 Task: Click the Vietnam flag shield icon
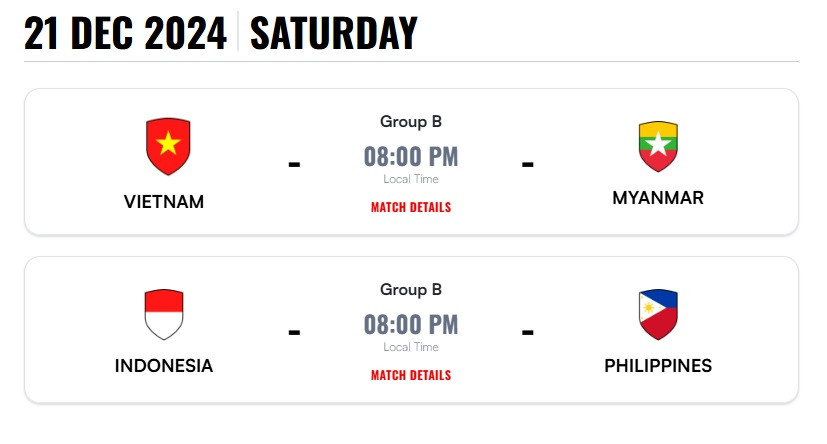168,146
